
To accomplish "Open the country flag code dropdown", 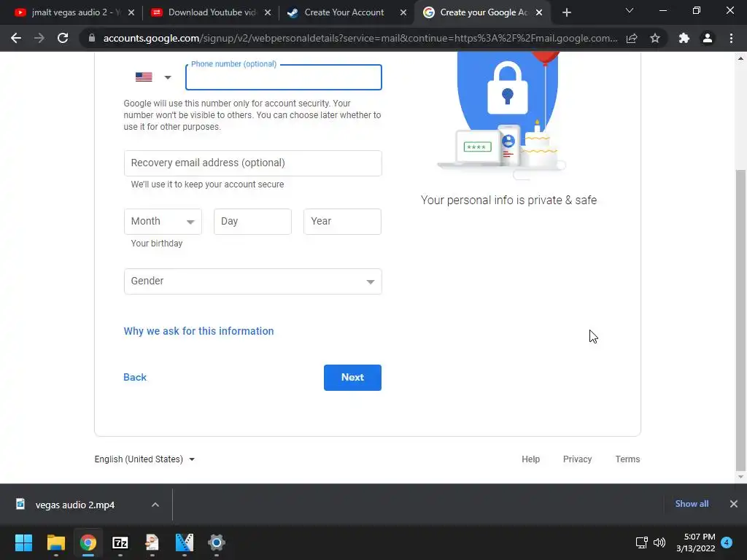I will click(x=153, y=77).
